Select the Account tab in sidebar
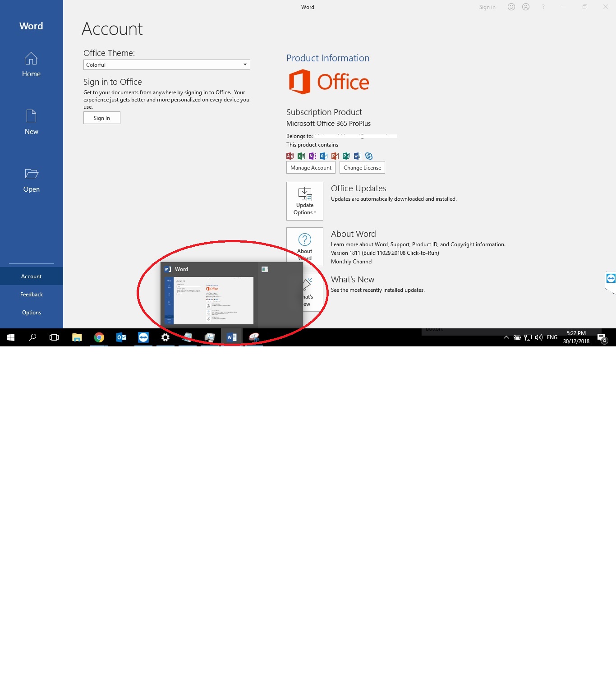Viewport: 616px width, 691px height. coord(31,276)
